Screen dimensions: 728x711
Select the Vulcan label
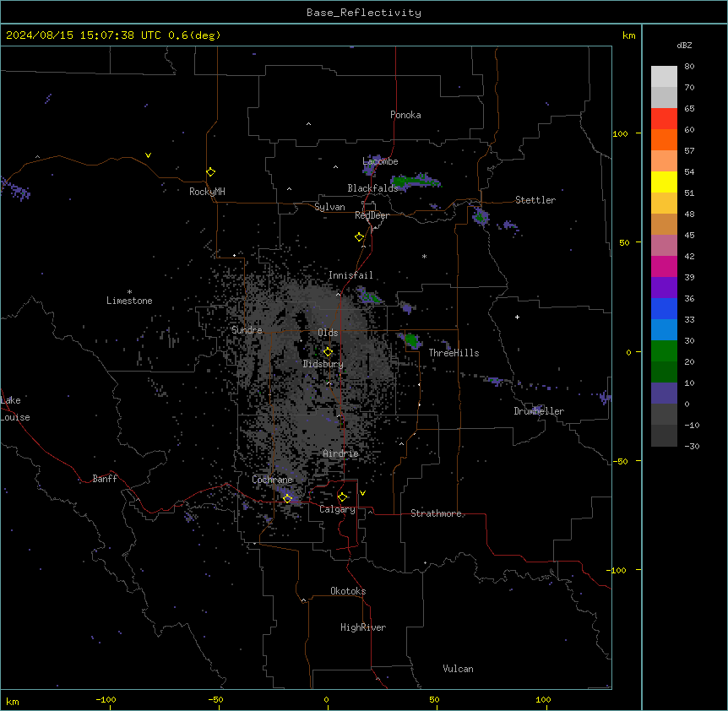(459, 669)
